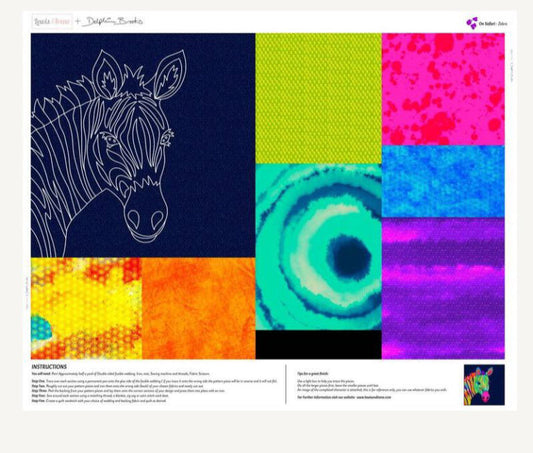533x453 pixels.
Task: Select the yellow honeycomb fabric swatch
Action: (86, 308)
